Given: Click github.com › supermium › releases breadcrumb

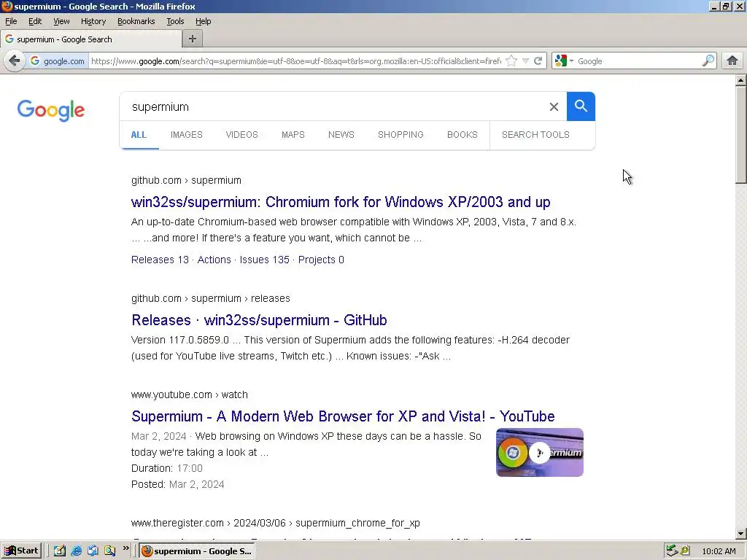Looking at the screenshot, I should [211, 298].
